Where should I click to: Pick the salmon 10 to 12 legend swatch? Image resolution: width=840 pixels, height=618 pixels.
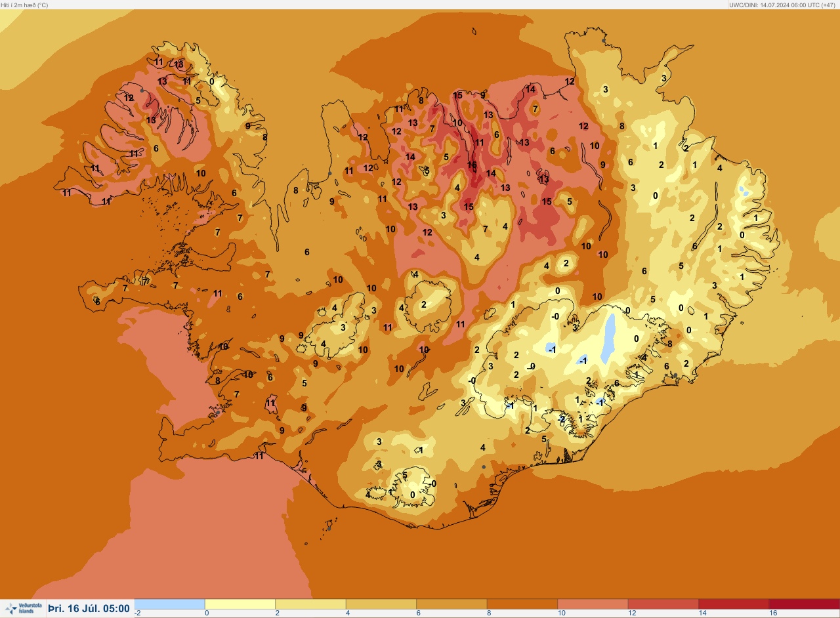click(x=593, y=604)
